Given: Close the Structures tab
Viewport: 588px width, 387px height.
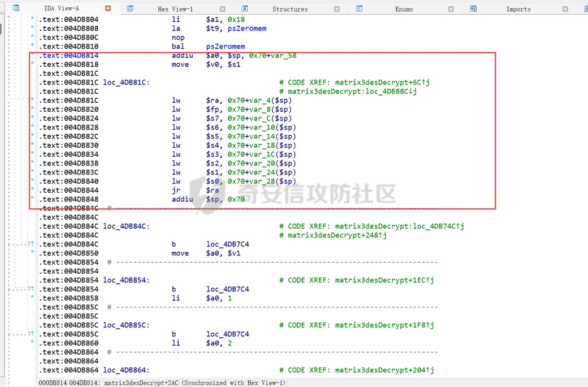Looking at the screenshot, I should (337, 9).
